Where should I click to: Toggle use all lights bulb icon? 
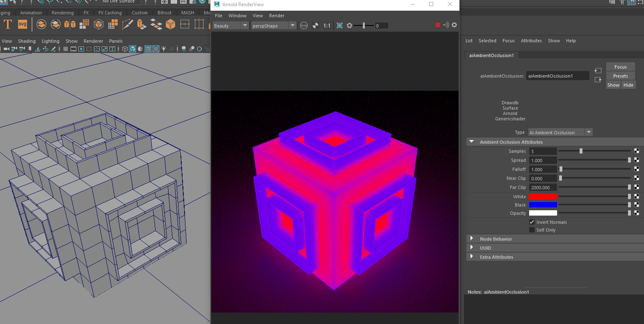click(x=164, y=49)
